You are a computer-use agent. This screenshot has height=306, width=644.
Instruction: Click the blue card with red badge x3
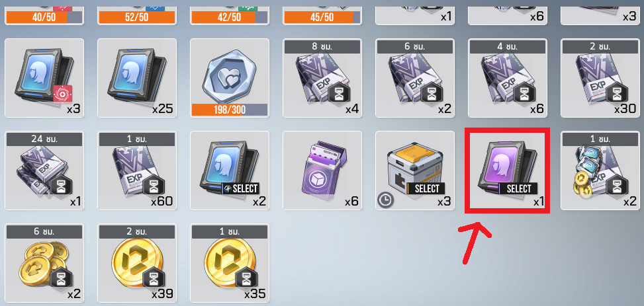pos(44,78)
